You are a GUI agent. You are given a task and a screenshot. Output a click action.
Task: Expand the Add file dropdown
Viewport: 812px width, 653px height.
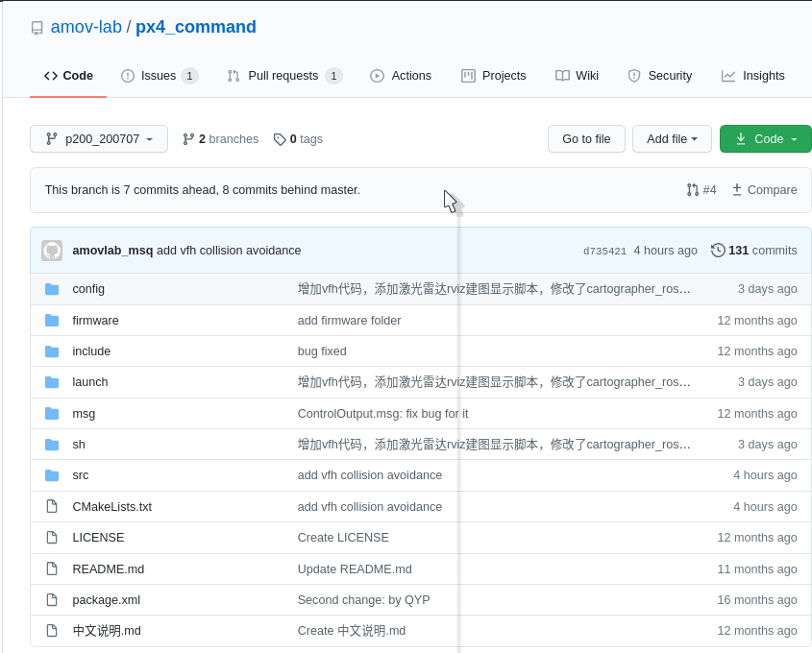tap(672, 138)
